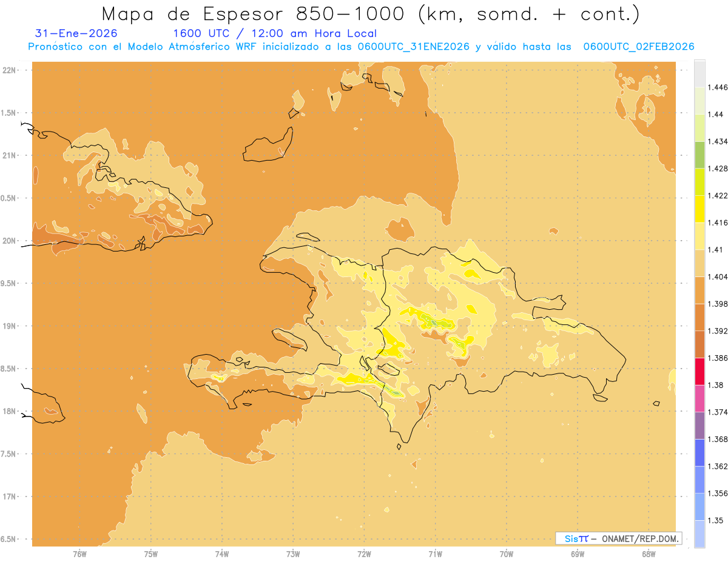Click the green swatch between 1.428 and 1.434

(699, 155)
